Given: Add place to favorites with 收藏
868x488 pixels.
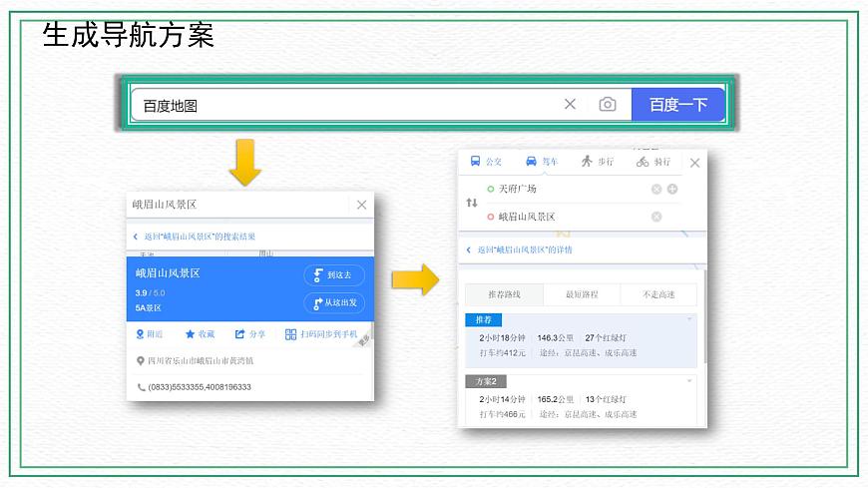Looking at the screenshot, I should pos(199,334).
